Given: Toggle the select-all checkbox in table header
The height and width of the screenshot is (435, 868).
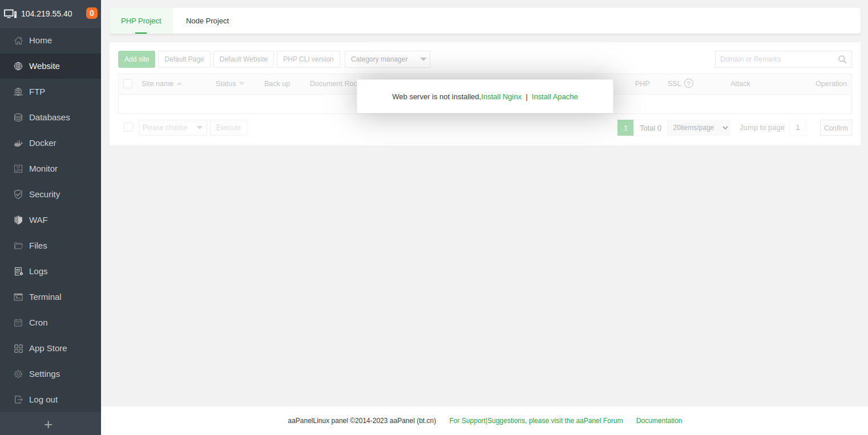Looking at the screenshot, I should (128, 84).
